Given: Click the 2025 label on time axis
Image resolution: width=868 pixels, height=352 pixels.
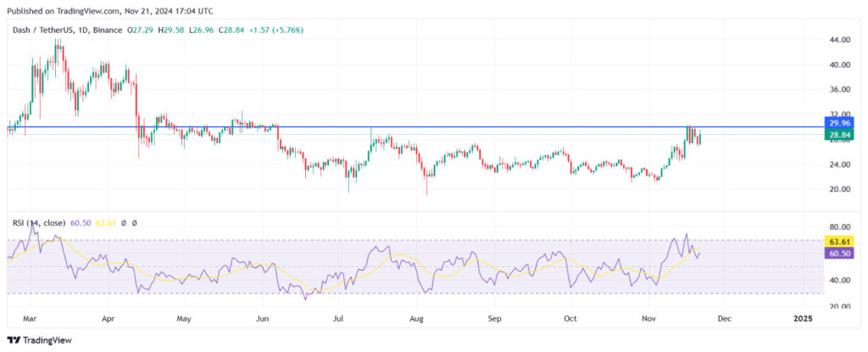Looking at the screenshot, I should point(803,319).
